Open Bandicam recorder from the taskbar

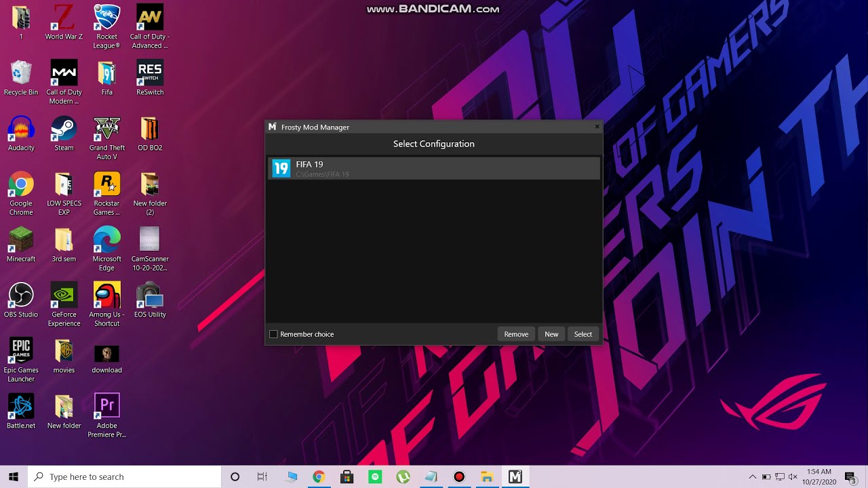pyautogui.click(x=459, y=476)
